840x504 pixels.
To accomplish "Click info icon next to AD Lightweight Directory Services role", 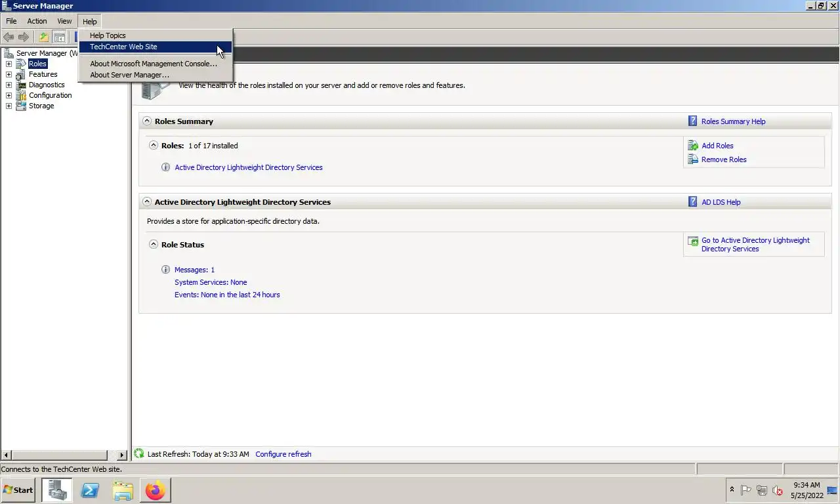I will pyautogui.click(x=165, y=167).
